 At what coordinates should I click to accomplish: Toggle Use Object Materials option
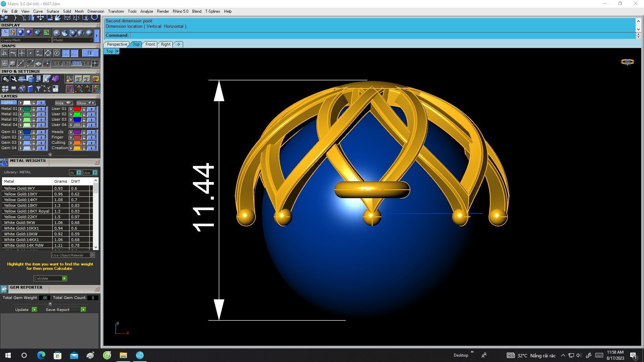pos(73,255)
